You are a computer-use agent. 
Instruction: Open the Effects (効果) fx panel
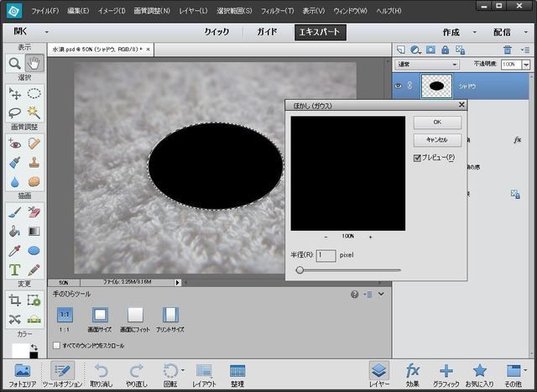(x=412, y=373)
